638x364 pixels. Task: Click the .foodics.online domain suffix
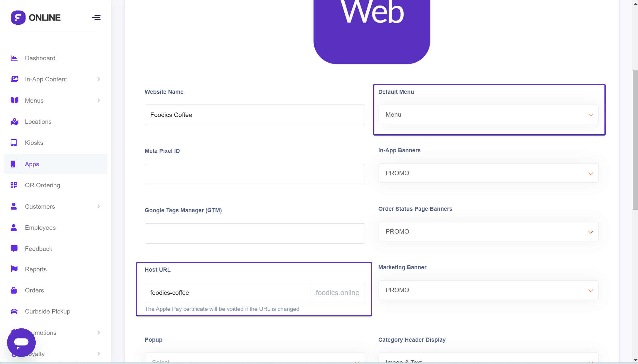pos(337,293)
